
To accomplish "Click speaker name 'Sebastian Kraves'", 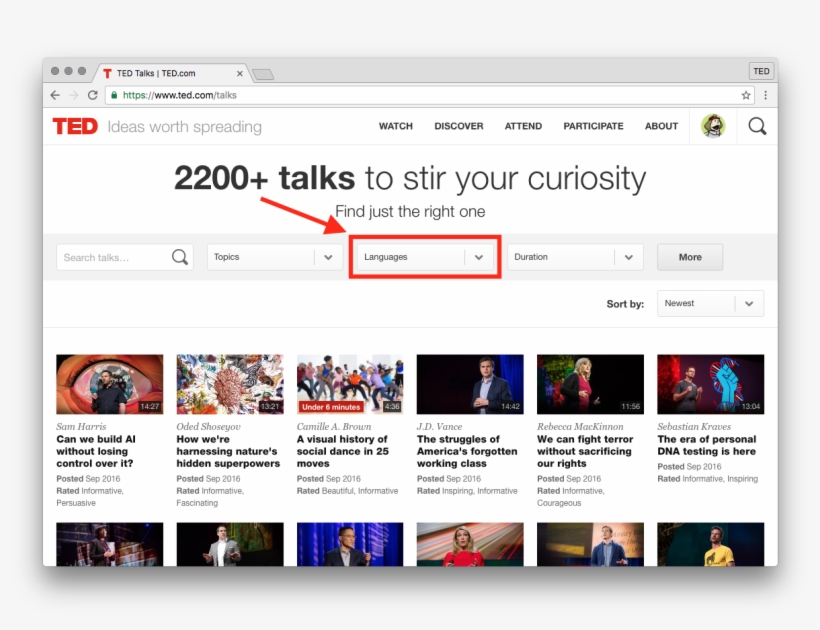I will pos(694,427).
